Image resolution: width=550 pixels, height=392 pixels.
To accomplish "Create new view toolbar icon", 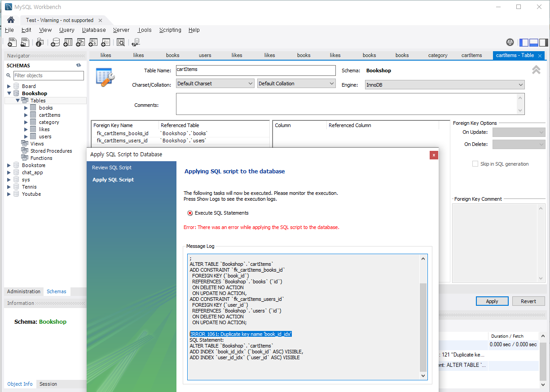I will [x=80, y=42].
